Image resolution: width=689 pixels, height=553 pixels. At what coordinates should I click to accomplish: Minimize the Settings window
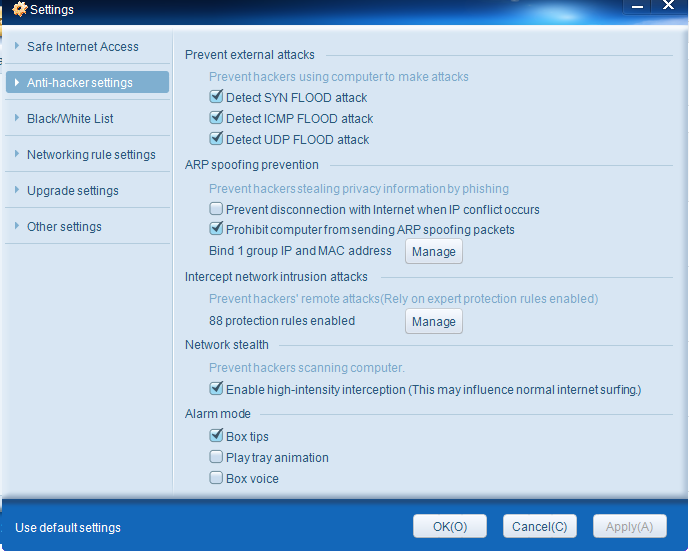click(638, 6)
